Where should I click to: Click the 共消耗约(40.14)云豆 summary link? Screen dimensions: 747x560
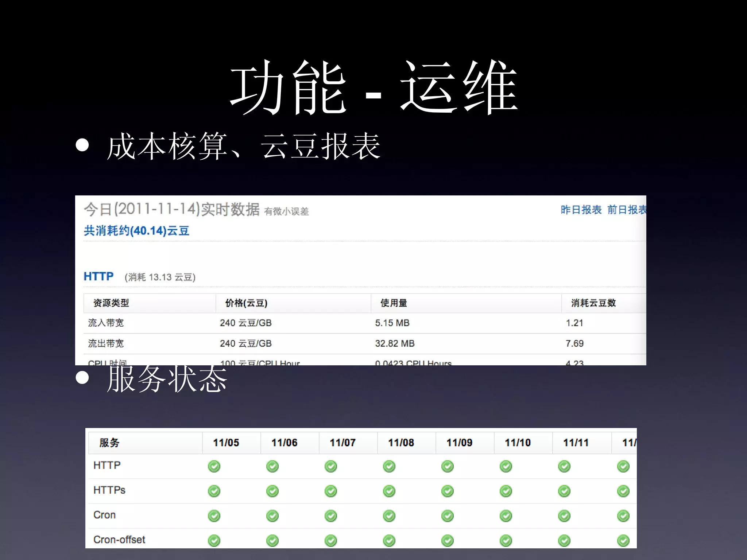(x=136, y=231)
